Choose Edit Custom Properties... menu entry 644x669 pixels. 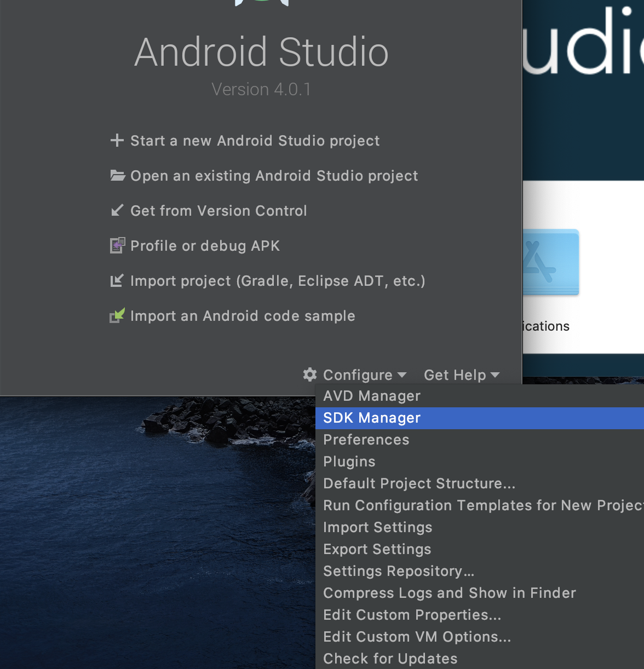[x=480, y=615]
